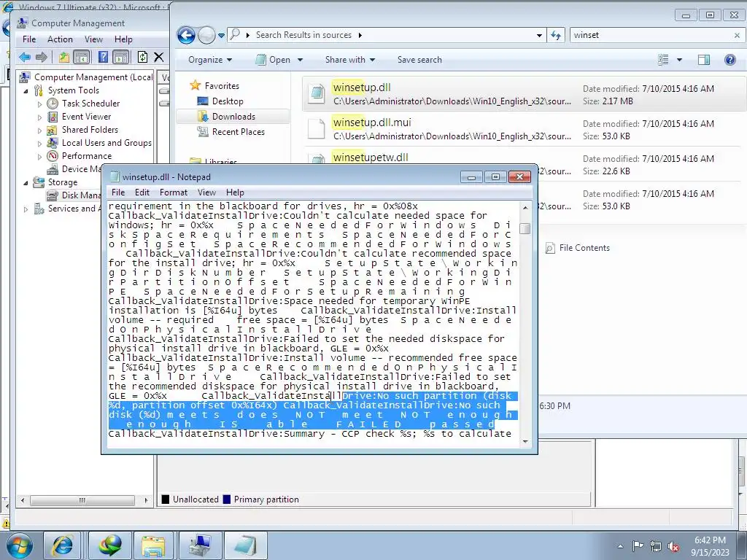This screenshot has width=747, height=560.
Task: Click the Notepad vertical scrollbar thumb
Action: tap(525, 228)
